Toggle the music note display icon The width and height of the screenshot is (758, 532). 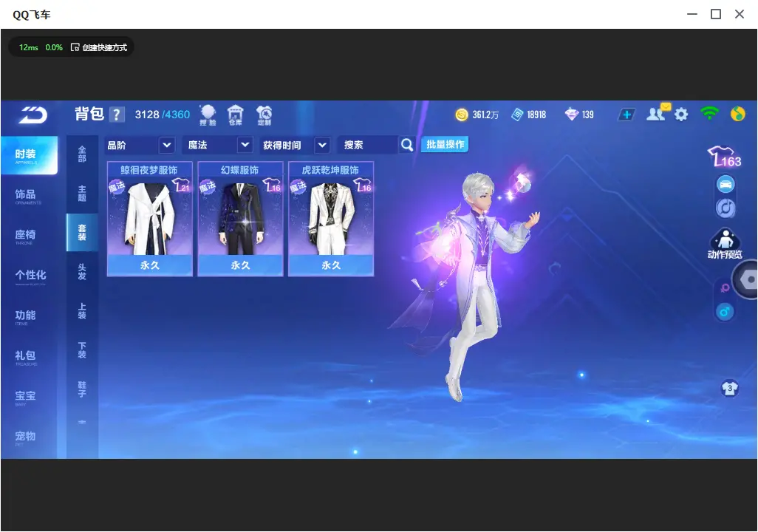(725, 208)
